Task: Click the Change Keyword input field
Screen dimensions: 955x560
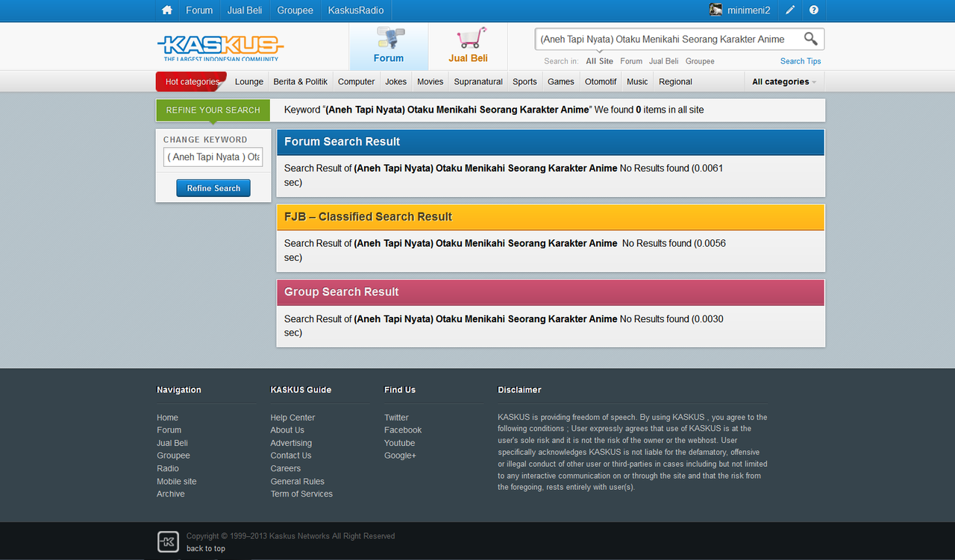Action: coord(213,157)
